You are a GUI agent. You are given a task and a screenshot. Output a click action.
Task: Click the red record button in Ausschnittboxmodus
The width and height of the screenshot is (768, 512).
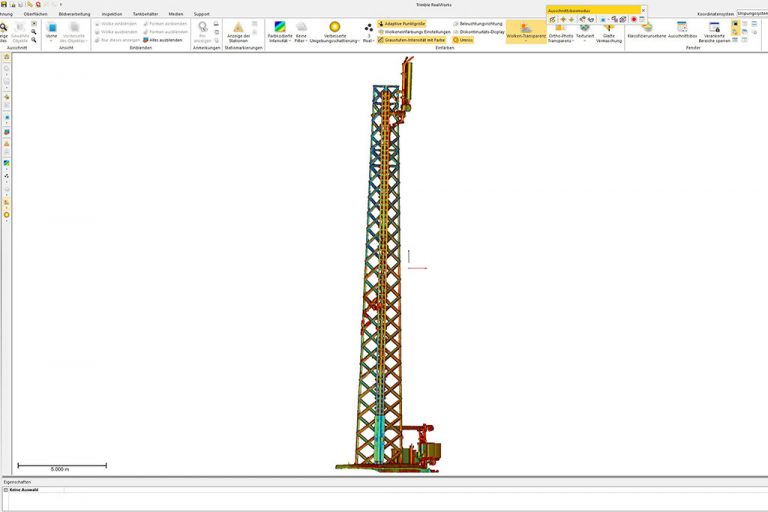pos(633,19)
